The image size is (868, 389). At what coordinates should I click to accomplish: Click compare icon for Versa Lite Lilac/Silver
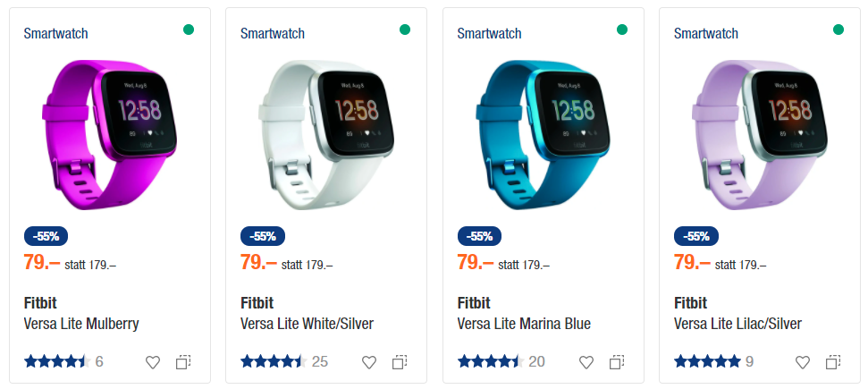click(x=833, y=362)
